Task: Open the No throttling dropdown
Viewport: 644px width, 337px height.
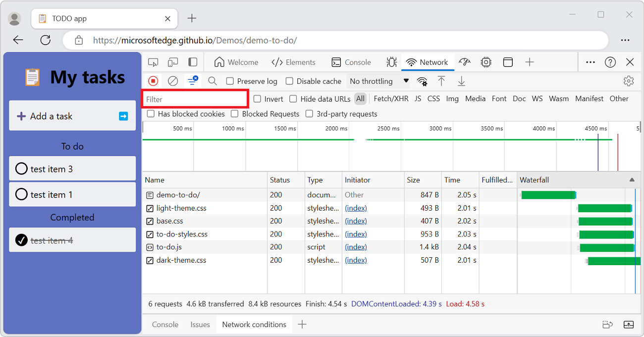Action: tap(379, 81)
